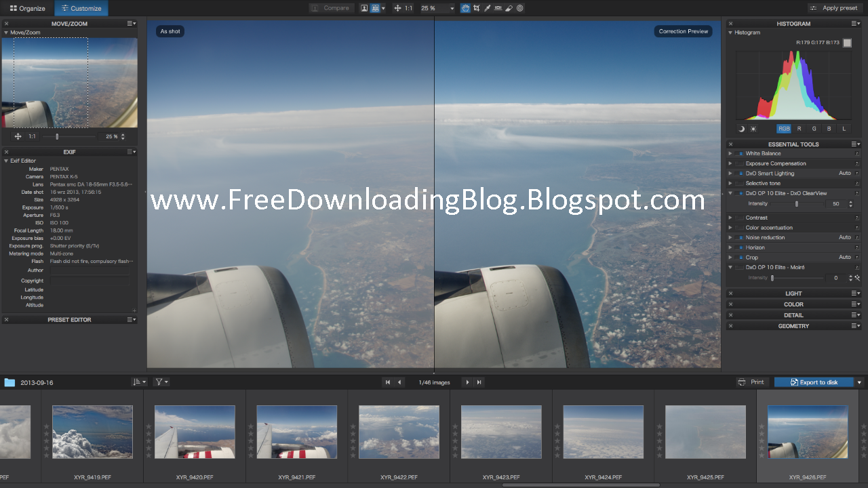
Task: Show shadow clipping moon icon
Action: (x=741, y=129)
